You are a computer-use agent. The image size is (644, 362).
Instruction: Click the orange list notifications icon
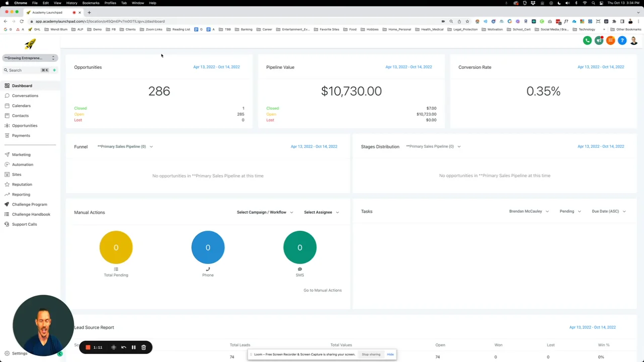click(610, 40)
